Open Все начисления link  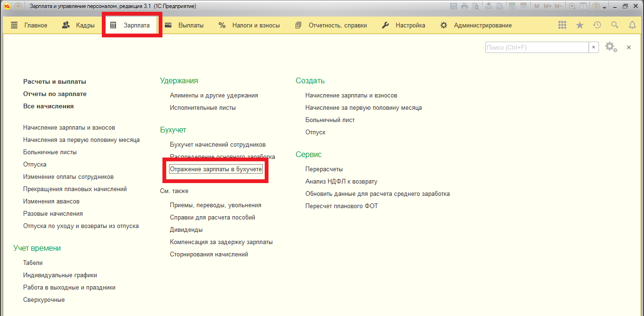[x=48, y=106]
